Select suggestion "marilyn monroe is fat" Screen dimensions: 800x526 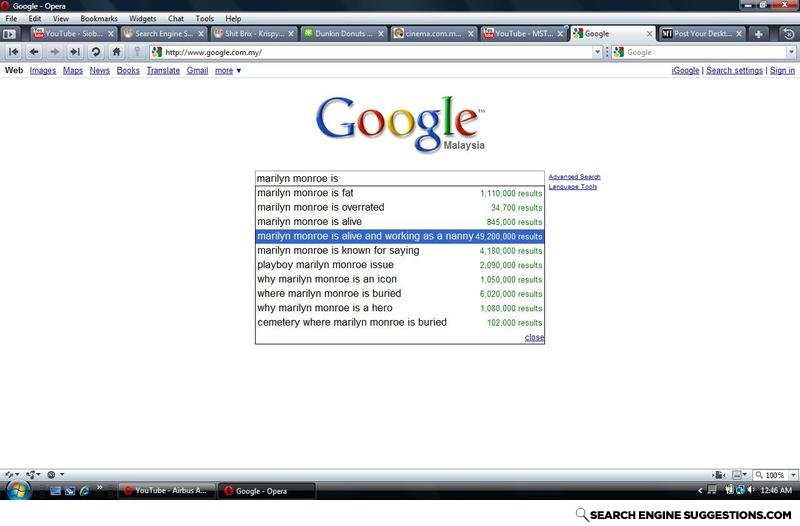(x=400, y=193)
